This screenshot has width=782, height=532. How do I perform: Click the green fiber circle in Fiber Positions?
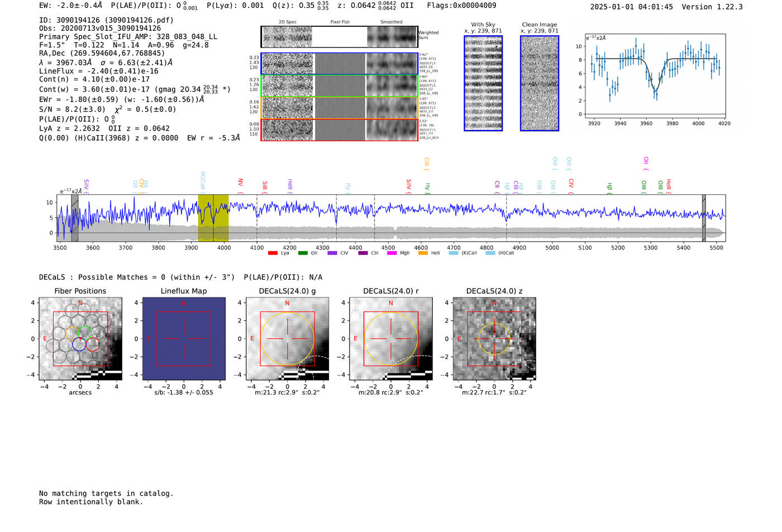tap(85, 333)
